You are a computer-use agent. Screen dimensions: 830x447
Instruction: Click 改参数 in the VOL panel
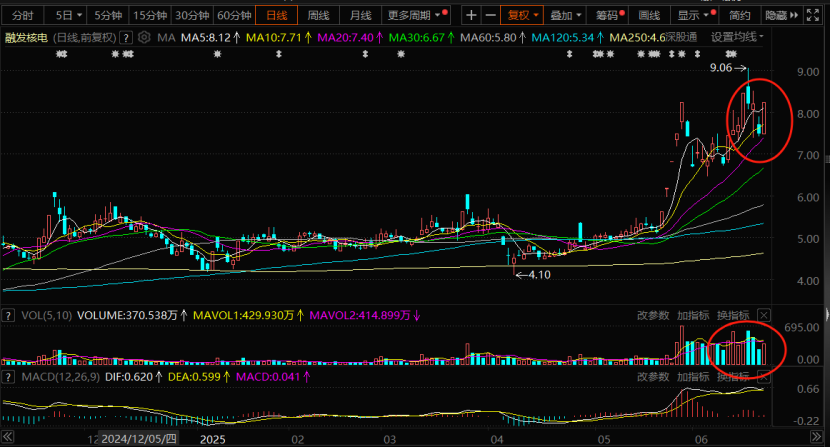653,315
